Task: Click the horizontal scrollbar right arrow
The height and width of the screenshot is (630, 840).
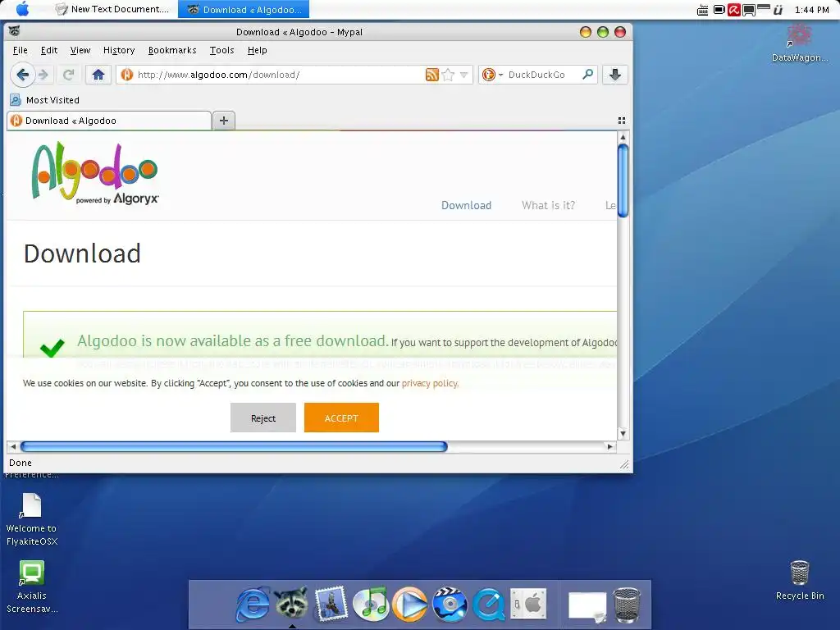Action: pyautogui.click(x=609, y=446)
